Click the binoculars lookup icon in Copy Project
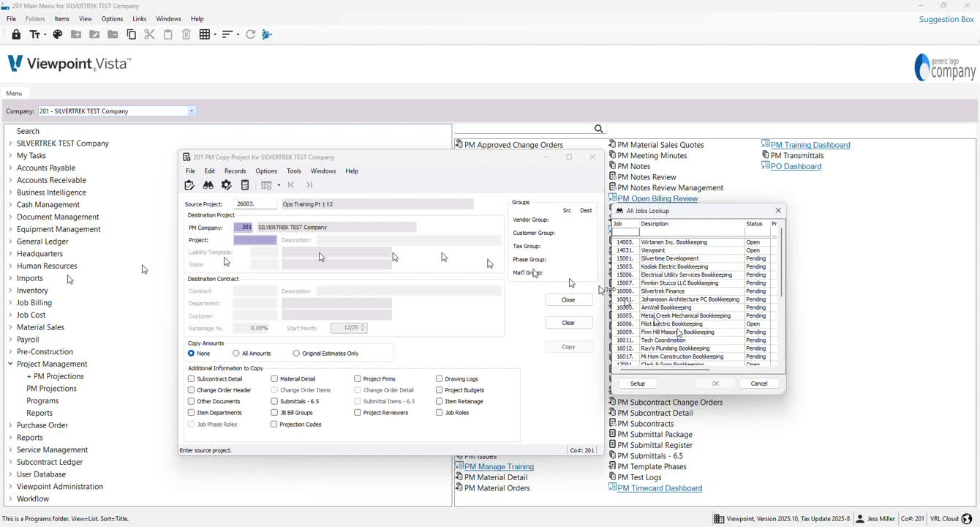The width and height of the screenshot is (980, 527). coord(208,185)
